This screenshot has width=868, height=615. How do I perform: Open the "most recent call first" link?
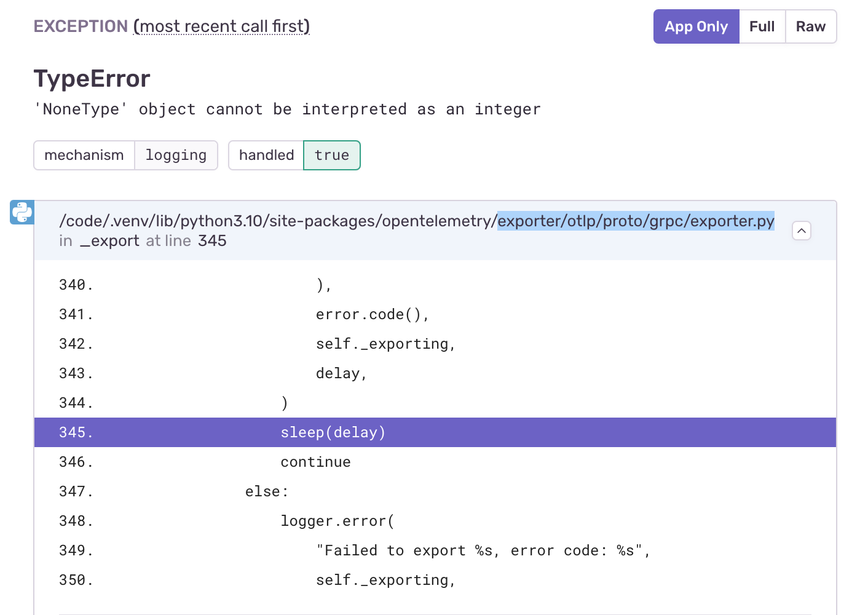[221, 26]
